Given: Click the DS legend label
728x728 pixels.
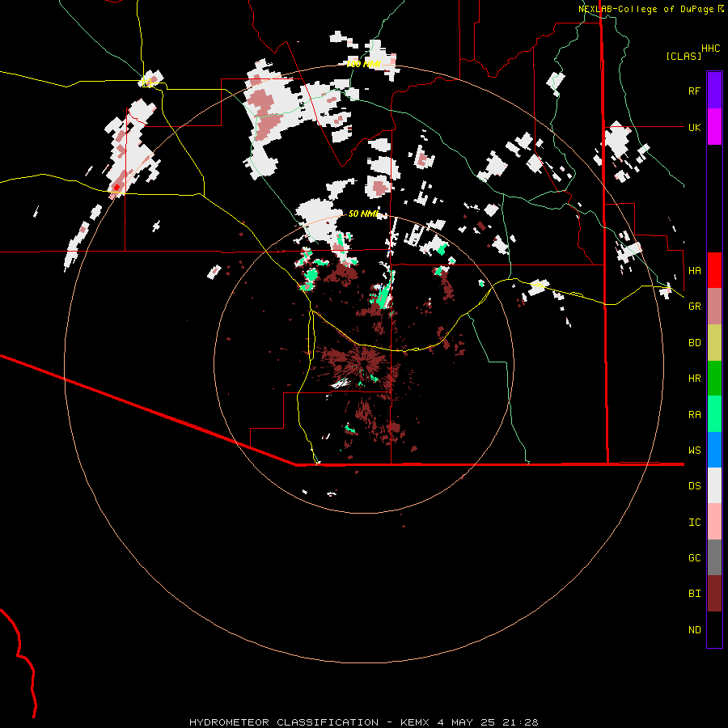Looking at the screenshot, I should click(694, 486).
